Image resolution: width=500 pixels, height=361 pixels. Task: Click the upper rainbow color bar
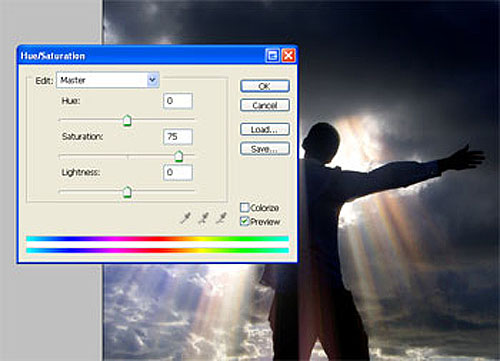coord(157,239)
